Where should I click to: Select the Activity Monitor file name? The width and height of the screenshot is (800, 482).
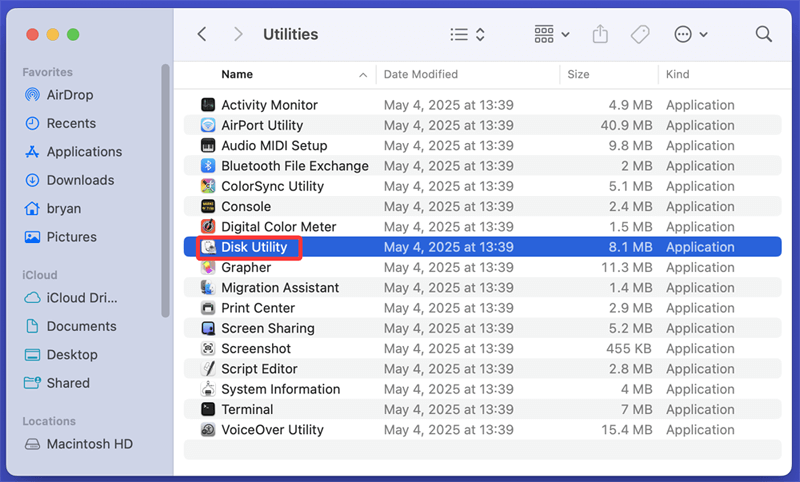pos(269,105)
